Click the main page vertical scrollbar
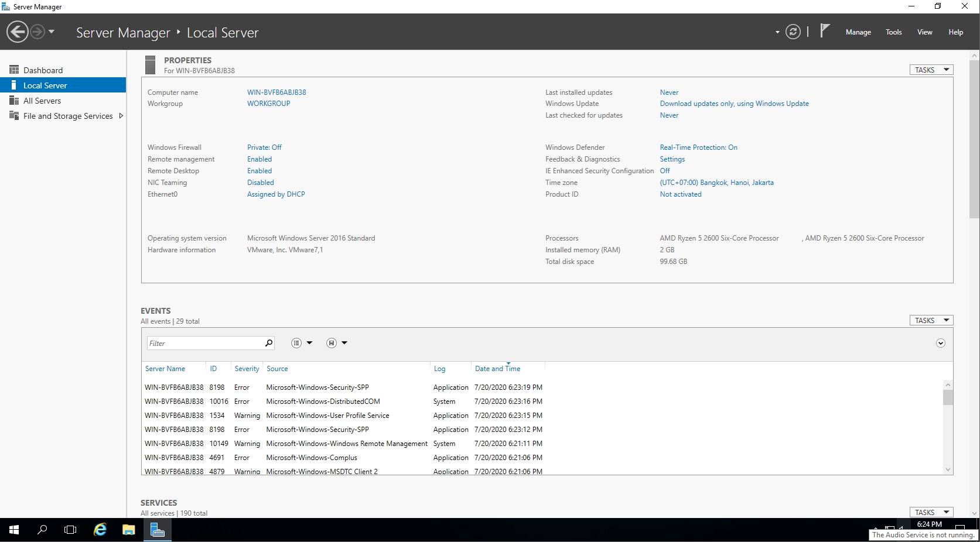The height and width of the screenshot is (542, 980). tap(975, 139)
